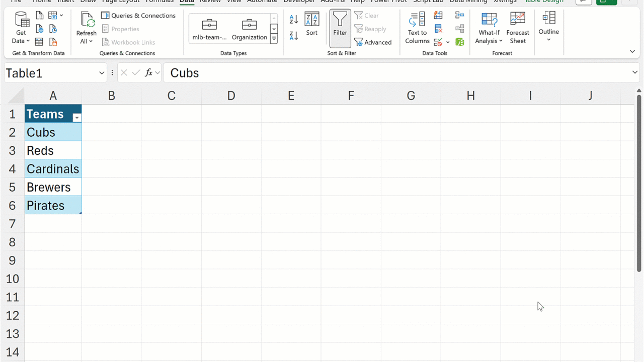Open the Developer ribbon tab

tap(299, 2)
